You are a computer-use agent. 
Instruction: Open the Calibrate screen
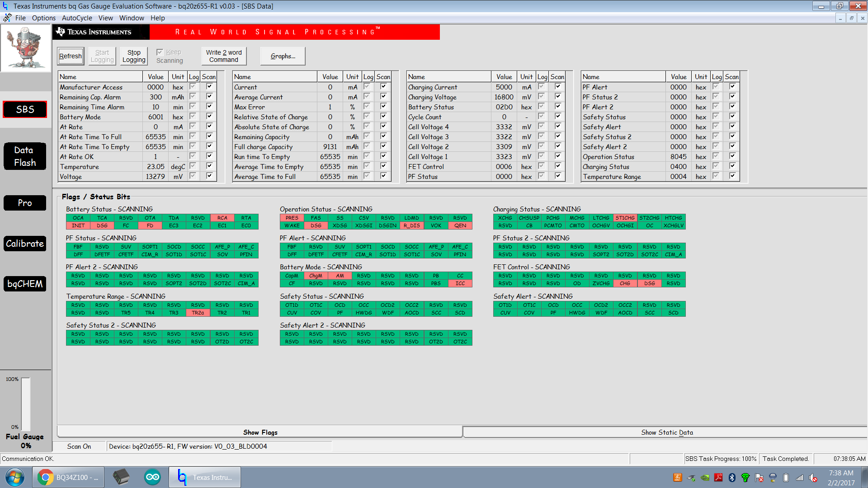coord(25,244)
